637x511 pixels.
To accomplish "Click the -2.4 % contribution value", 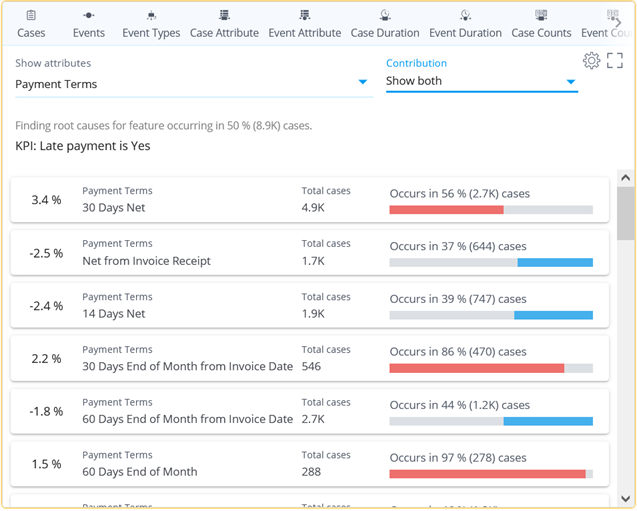I will coord(46,306).
